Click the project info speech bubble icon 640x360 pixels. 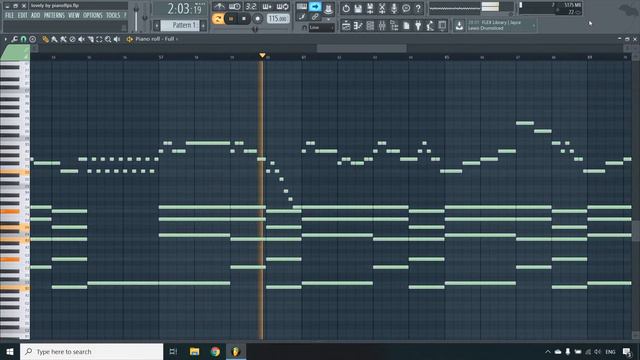pyautogui.click(x=406, y=8)
